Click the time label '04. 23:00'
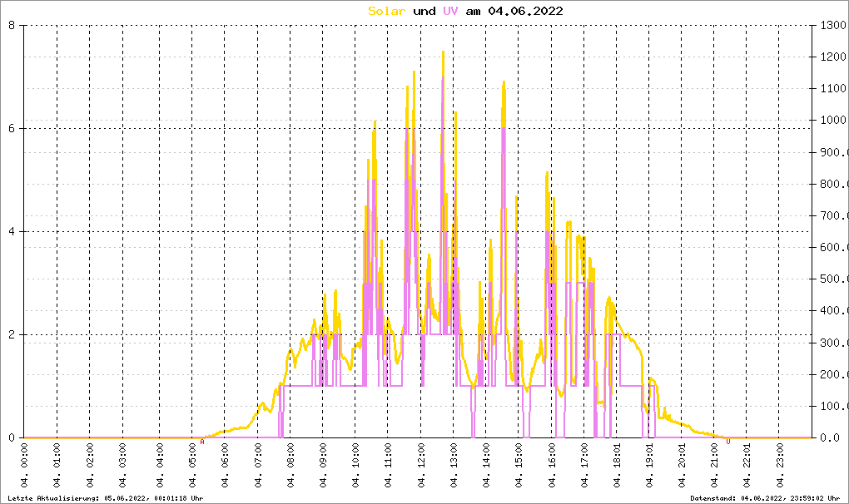Screen dimensions: 849x504 coord(780,465)
